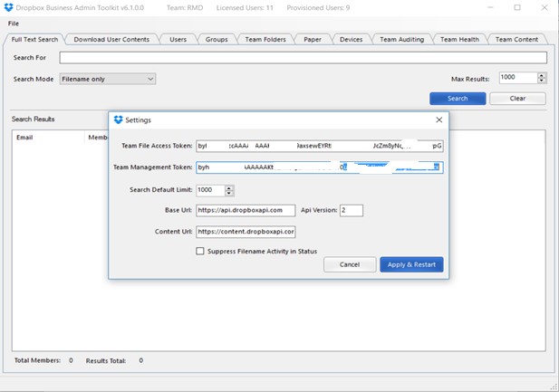
Task: Open the File menu
Action: 14,24
